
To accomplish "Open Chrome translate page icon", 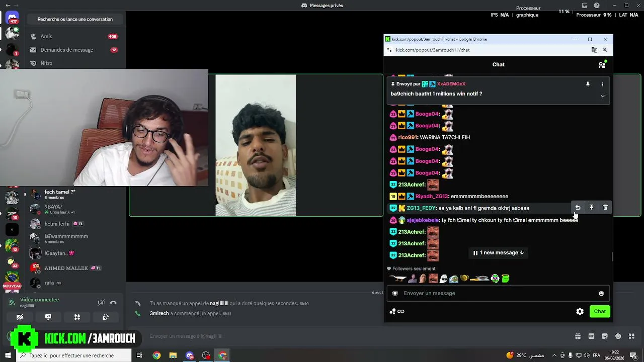I will (x=594, y=50).
